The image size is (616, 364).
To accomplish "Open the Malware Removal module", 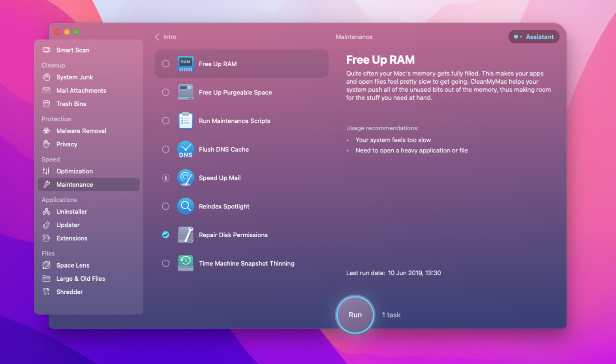I will tap(81, 131).
